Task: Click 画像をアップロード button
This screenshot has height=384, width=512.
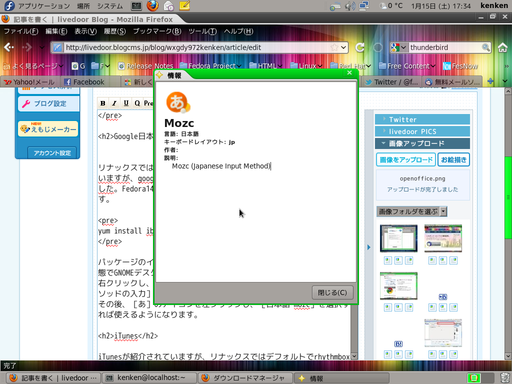Action: click(x=406, y=160)
